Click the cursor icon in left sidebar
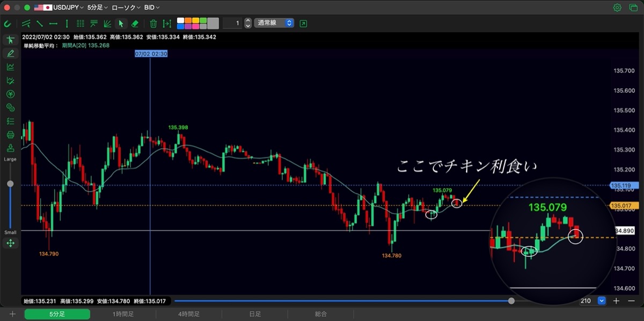 click(x=10, y=40)
